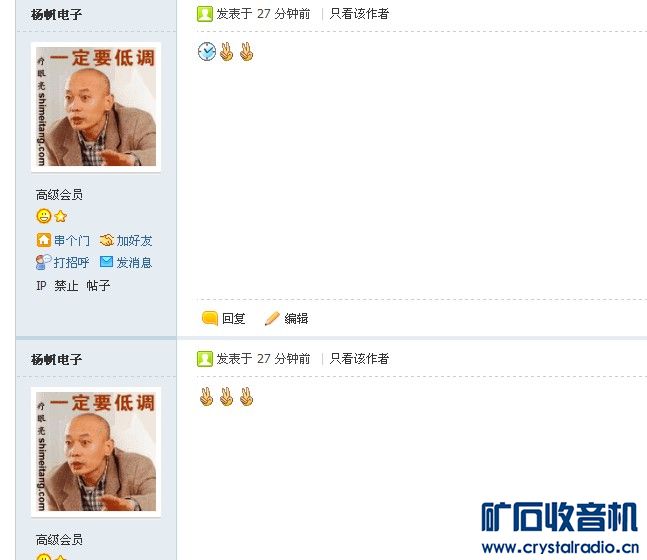Click the blue envelope icon for 发消息

point(106,262)
